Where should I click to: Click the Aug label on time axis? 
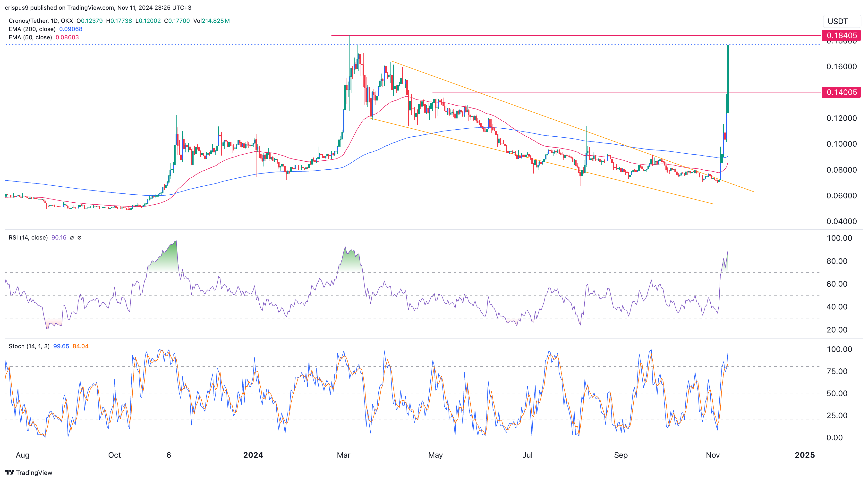tap(23, 455)
